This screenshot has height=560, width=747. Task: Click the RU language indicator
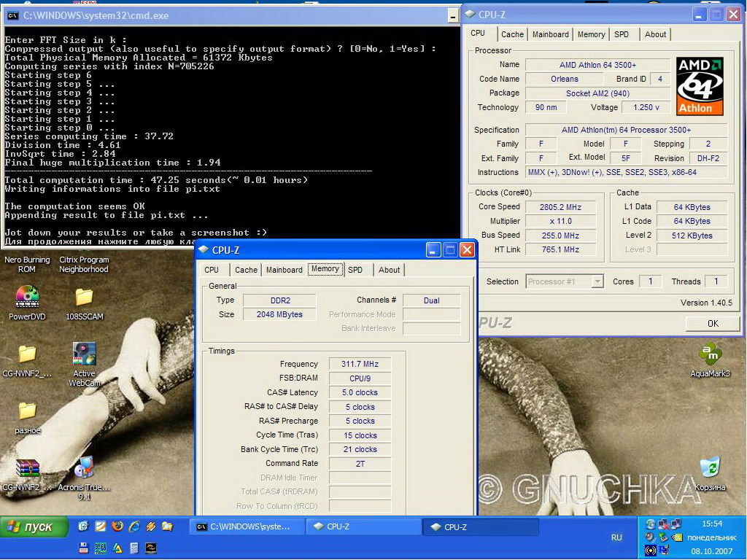(616, 537)
